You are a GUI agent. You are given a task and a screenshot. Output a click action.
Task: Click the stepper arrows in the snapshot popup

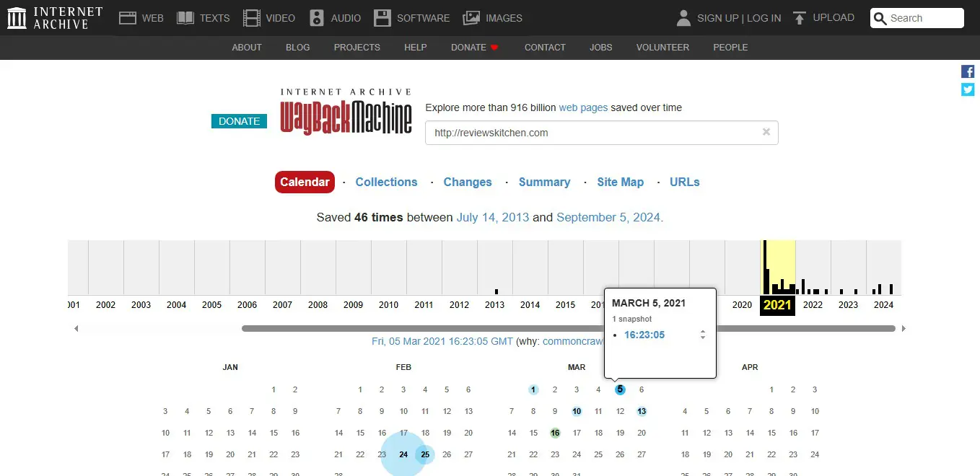703,335
